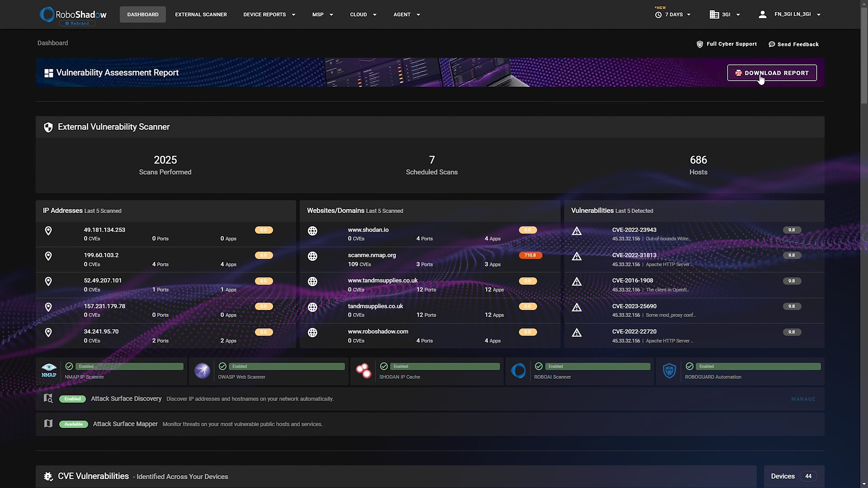Open the ROBOAI Scanner icon

pos(519,371)
